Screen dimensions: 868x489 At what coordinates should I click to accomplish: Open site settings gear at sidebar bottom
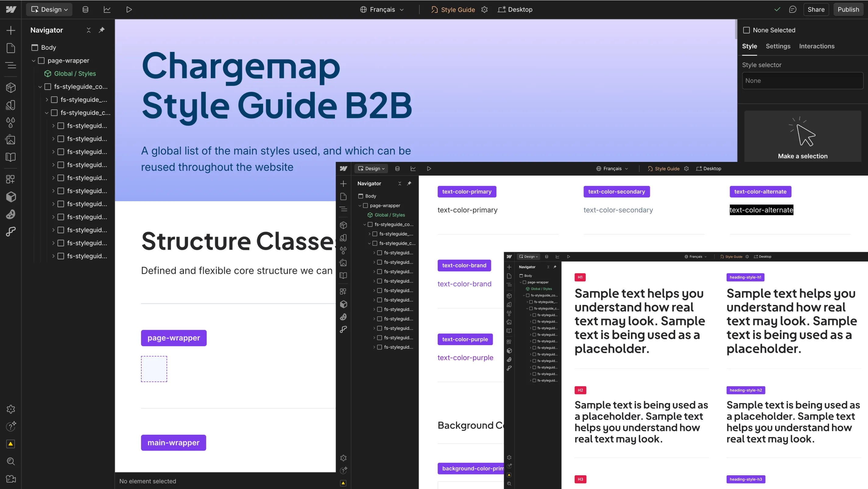coord(11,409)
